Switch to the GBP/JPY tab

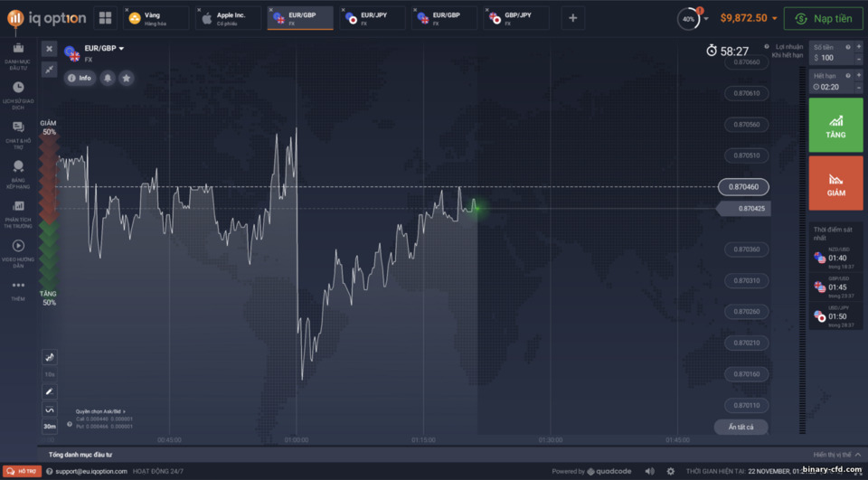pos(516,18)
